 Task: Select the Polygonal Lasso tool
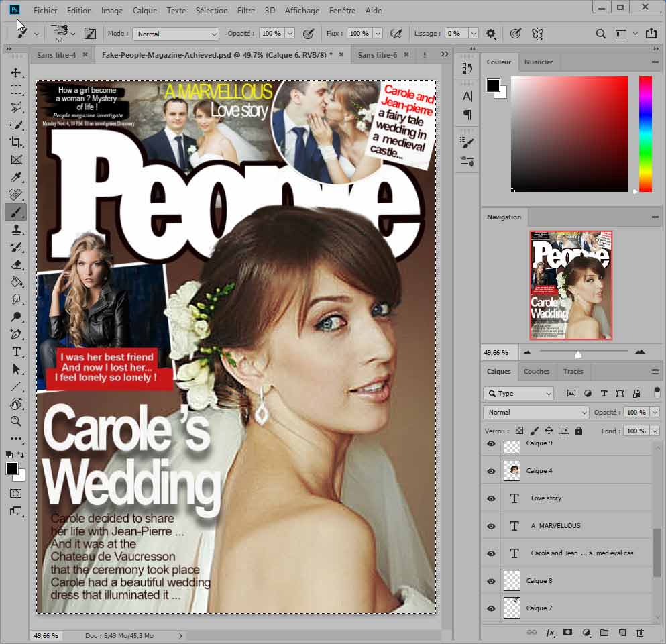(x=16, y=107)
